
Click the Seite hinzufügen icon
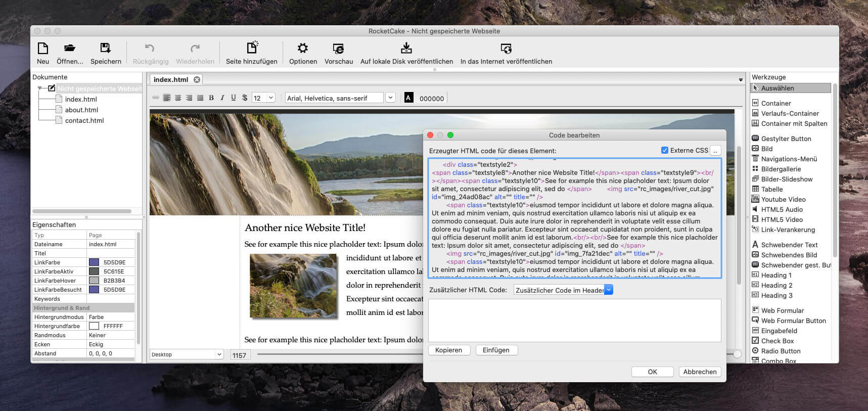coord(252,48)
